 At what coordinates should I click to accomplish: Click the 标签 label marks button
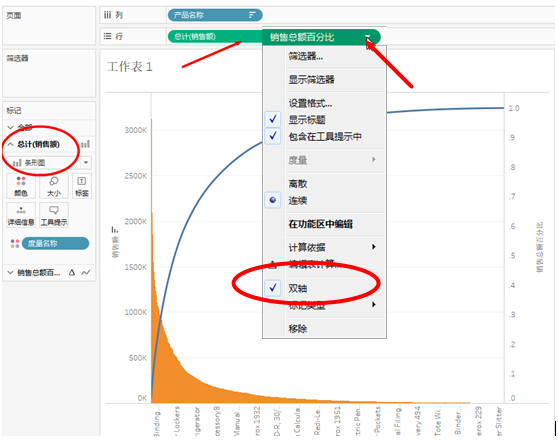(82, 186)
